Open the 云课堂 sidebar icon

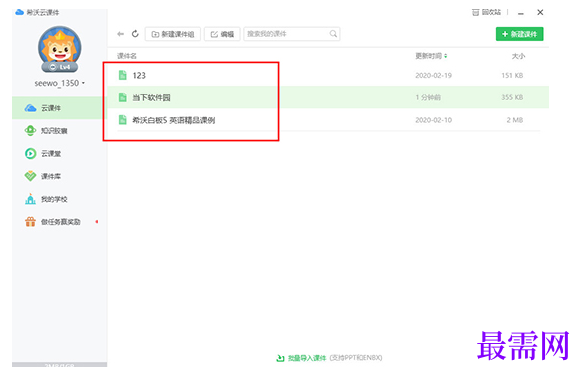pos(31,153)
